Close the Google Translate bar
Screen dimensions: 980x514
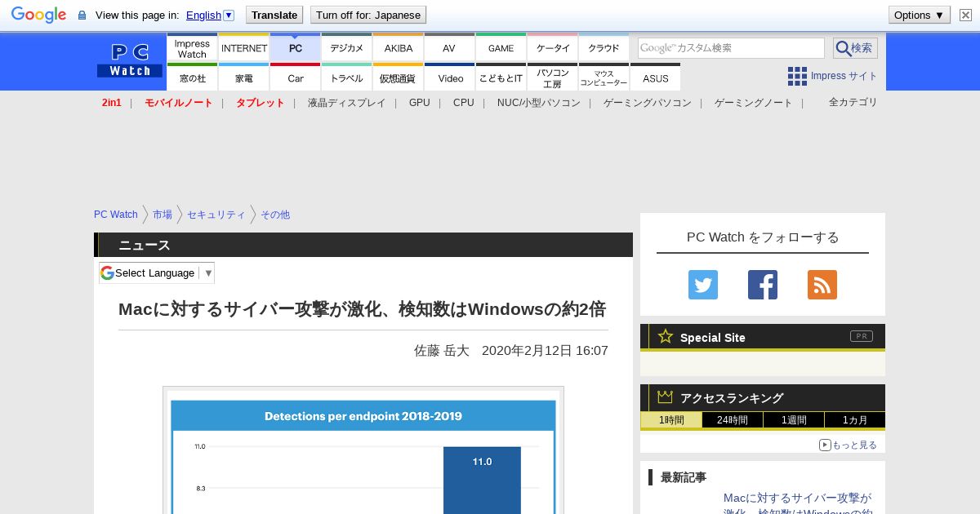click(x=966, y=15)
